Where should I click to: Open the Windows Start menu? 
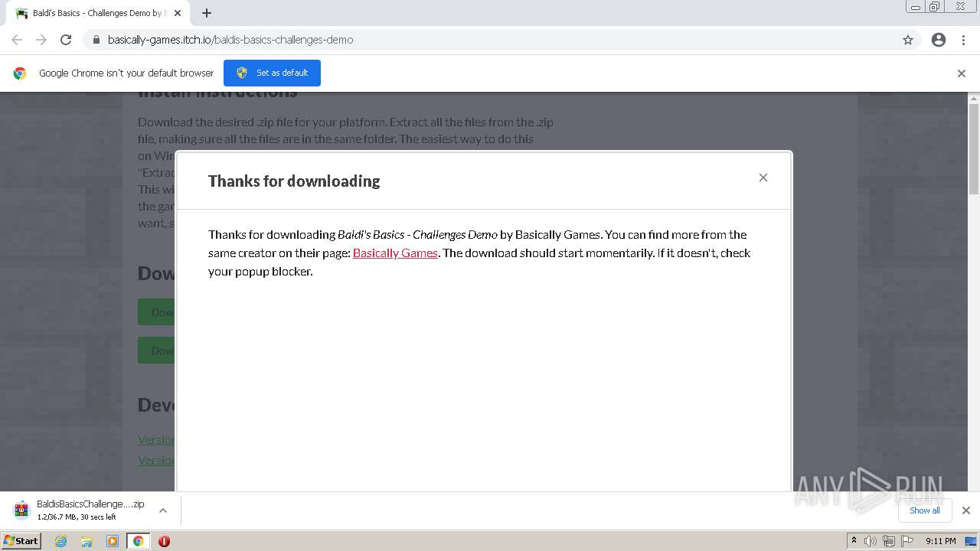pyautogui.click(x=21, y=541)
